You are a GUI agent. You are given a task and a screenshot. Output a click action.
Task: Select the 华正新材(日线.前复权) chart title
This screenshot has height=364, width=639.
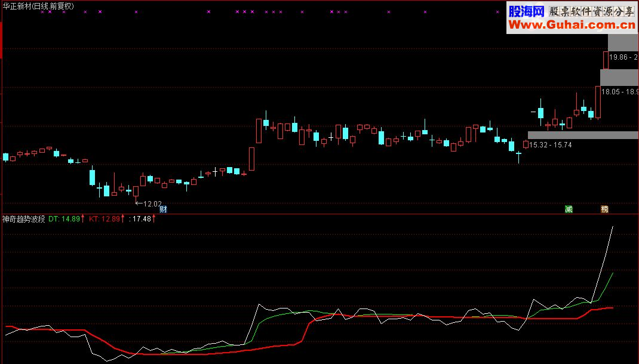click(x=38, y=6)
